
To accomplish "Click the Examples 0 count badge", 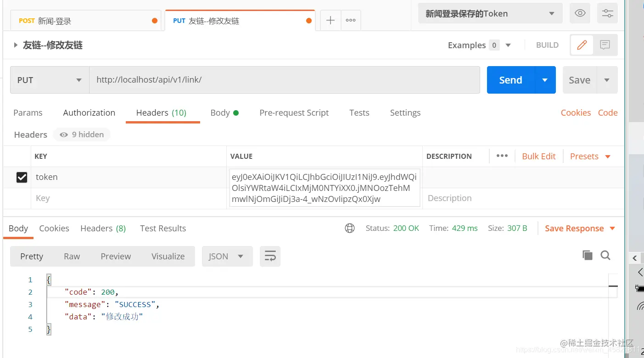I will coord(494,45).
